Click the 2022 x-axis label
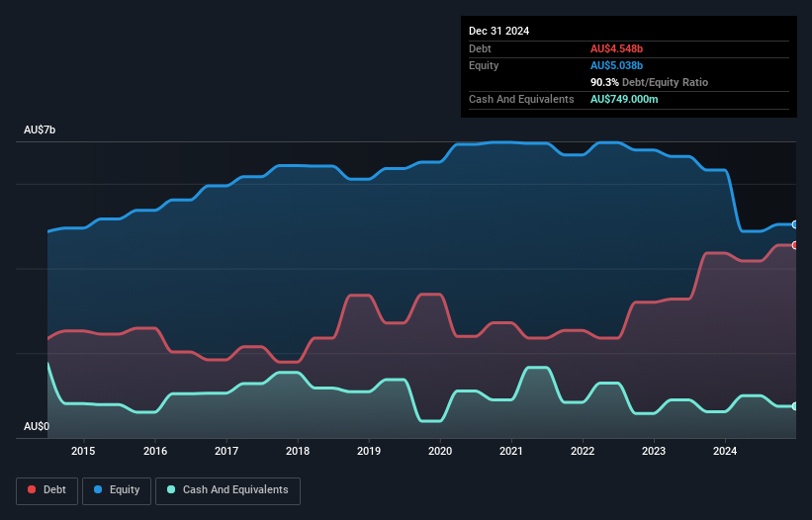812x520 pixels. click(x=583, y=451)
